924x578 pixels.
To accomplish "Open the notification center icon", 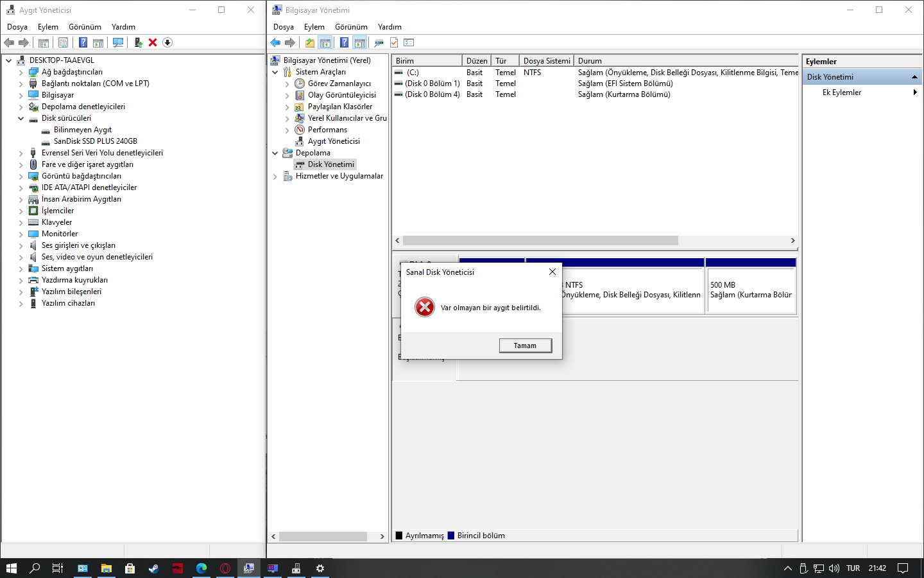I will coord(903,568).
